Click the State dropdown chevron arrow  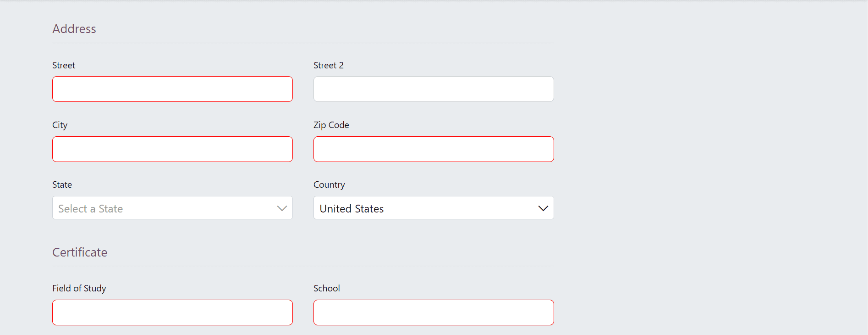282,208
